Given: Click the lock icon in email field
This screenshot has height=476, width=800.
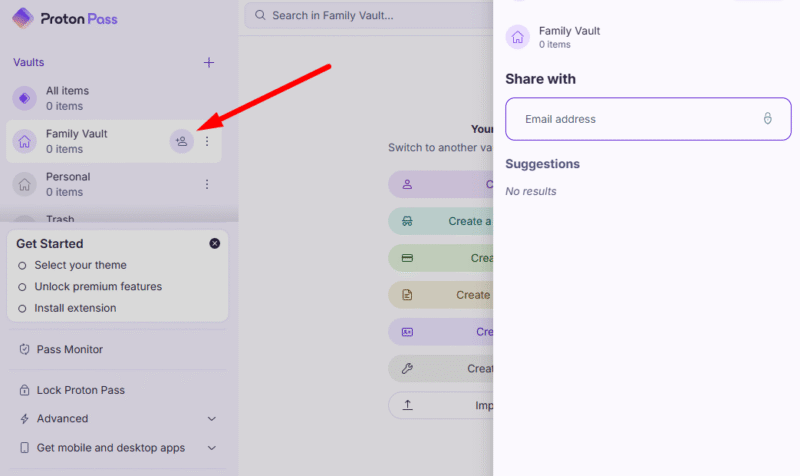Looking at the screenshot, I should [767, 118].
